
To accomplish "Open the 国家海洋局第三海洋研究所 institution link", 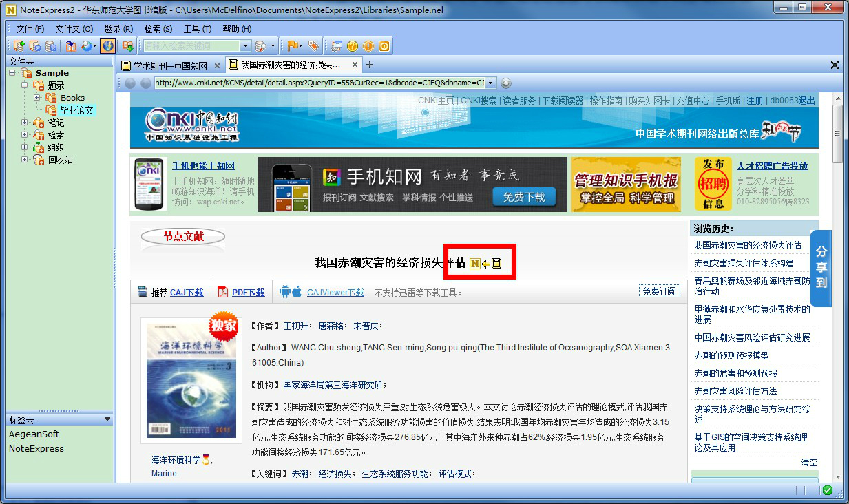I will pyautogui.click(x=333, y=385).
